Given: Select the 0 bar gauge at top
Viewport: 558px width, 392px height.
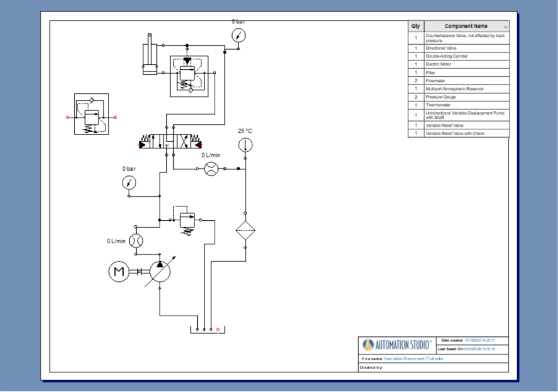Looking at the screenshot, I should [x=238, y=35].
